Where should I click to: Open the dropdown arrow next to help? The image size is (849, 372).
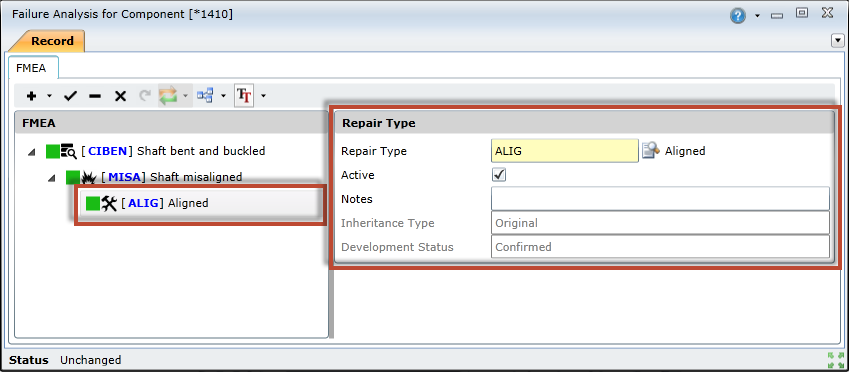tap(757, 16)
